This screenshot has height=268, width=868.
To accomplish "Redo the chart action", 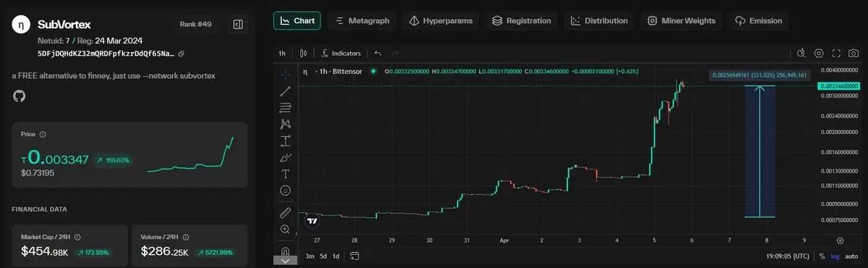I will point(395,54).
